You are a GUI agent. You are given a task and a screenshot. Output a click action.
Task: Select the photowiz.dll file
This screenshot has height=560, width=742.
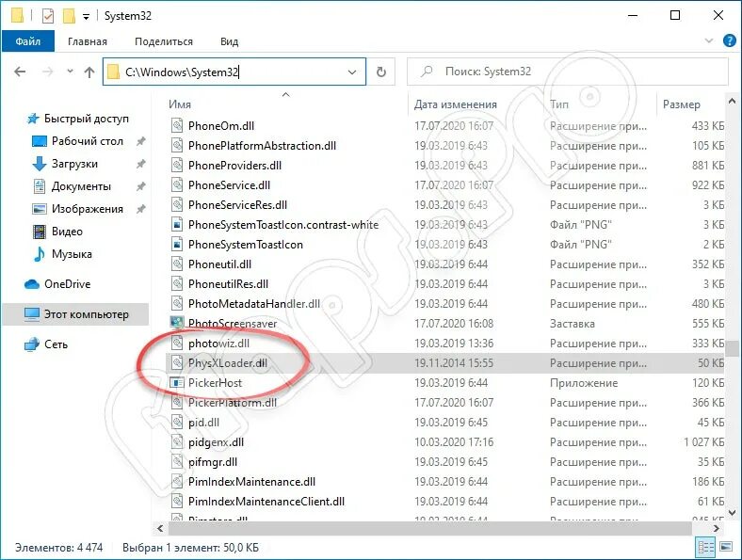[x=218, y=343]
